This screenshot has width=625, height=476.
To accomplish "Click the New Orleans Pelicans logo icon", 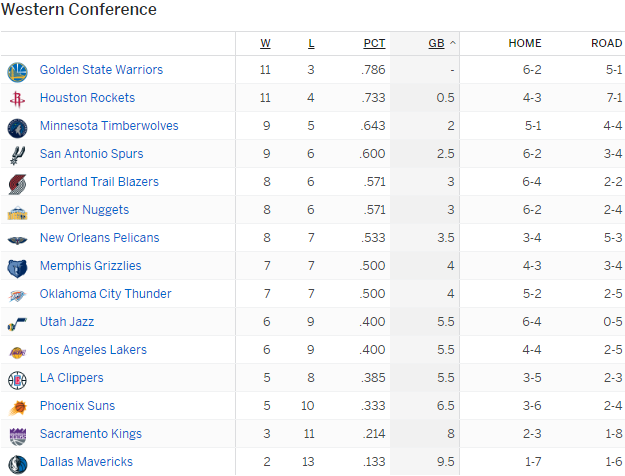I will click(17, 239).
